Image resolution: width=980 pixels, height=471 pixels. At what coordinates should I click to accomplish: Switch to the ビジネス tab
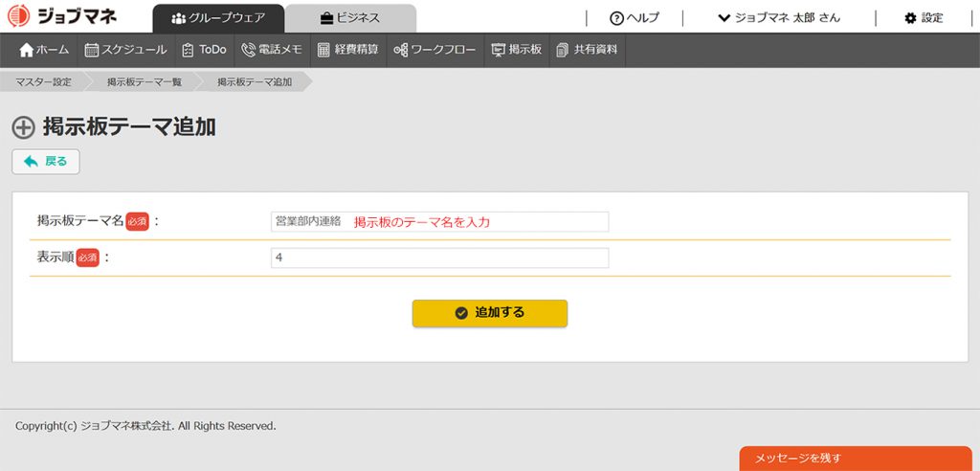pos(350,18)
